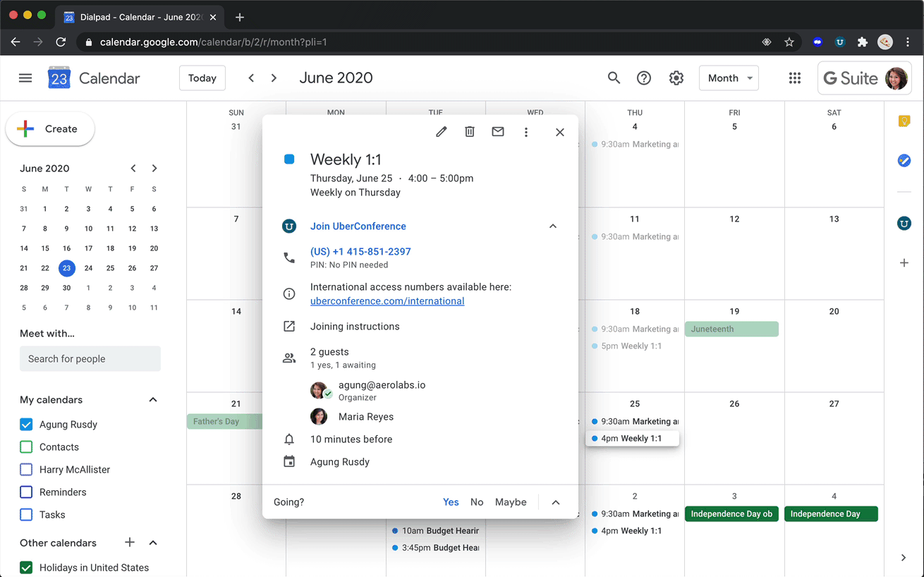924x577 pixels.
Task: Open Google Tasks in side panel
Action: [x=904, y=161]
